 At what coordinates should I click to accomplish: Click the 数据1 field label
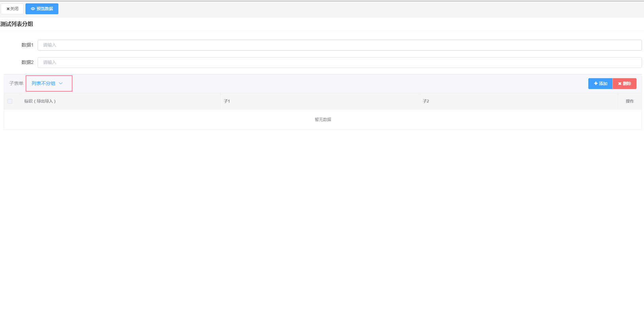[27, 45]
